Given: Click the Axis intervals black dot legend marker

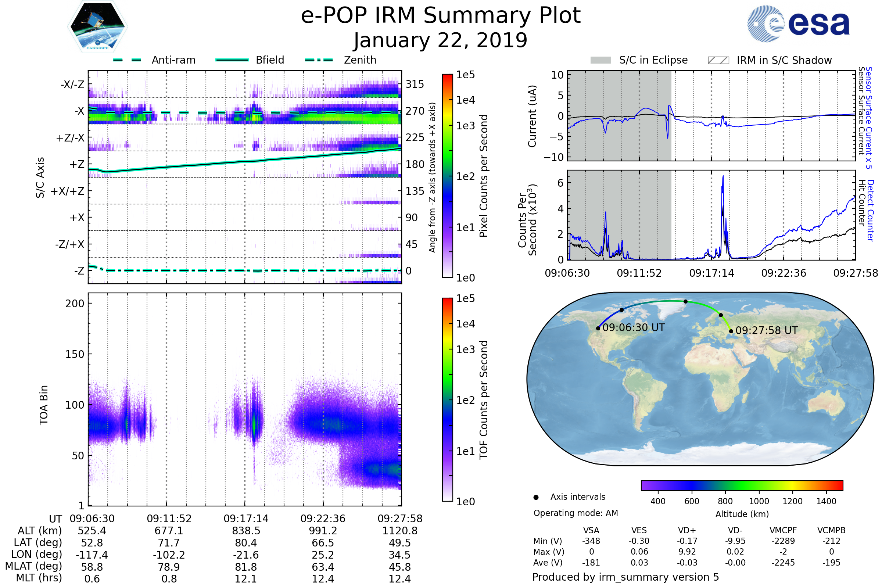Looking at the screenshot, I should tap(536, 497).
